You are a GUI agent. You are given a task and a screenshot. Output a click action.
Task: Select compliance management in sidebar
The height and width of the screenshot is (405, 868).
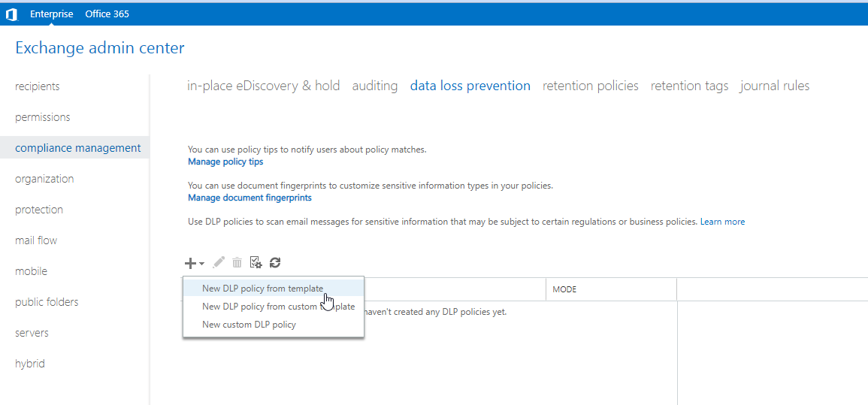(74, 148)
